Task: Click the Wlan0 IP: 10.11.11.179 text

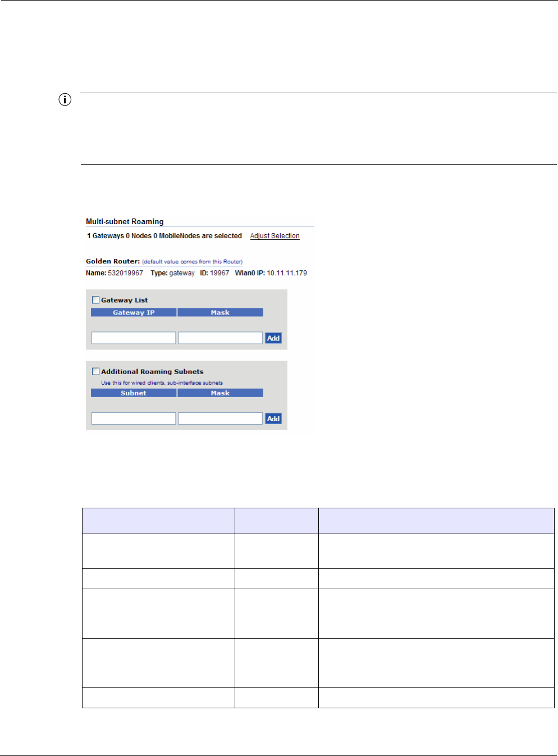Action: point(271,273)
